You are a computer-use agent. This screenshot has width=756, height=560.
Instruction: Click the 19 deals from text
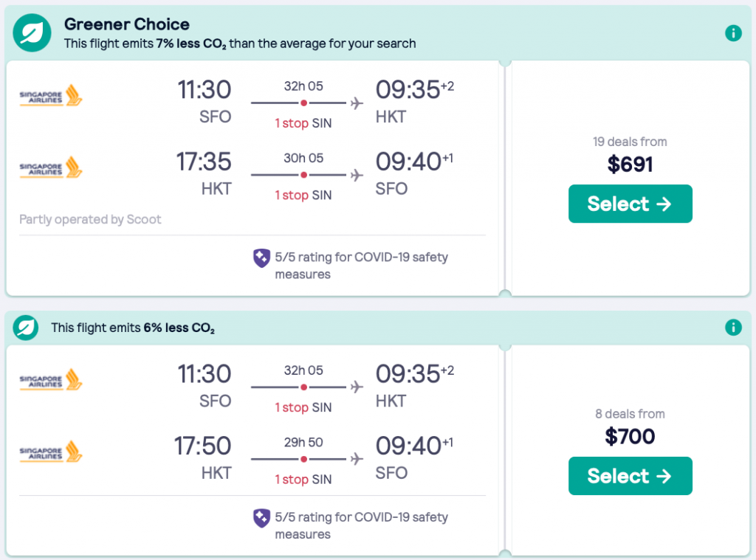tap(630, 142)
